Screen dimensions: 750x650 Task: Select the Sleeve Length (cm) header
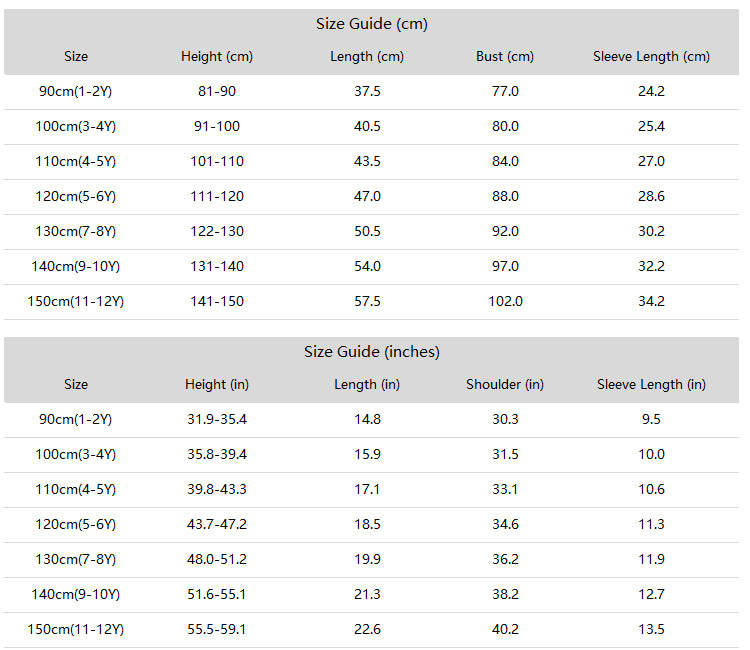tap(651, 56)
